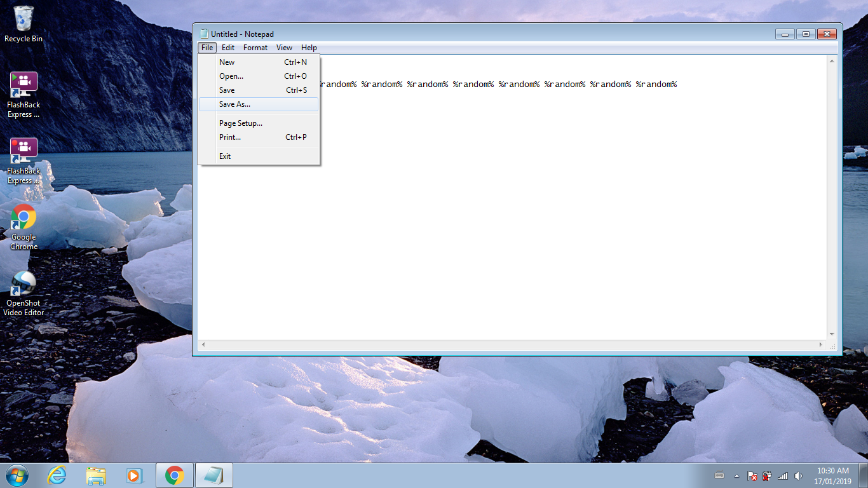Open FlashBack Express shortcut with red record dot
This screenshot has height=488, width=868.
pos(24,161)
